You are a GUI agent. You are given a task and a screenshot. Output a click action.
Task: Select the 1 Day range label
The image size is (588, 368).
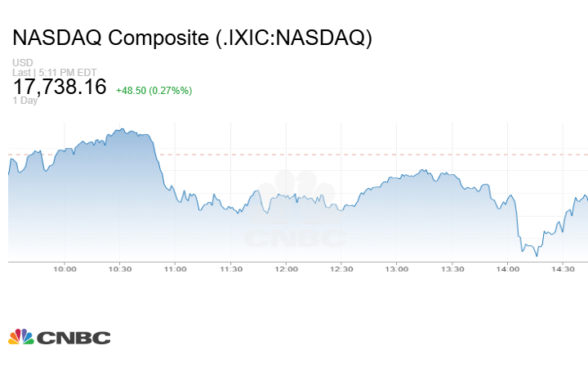[x=25, y=101]
